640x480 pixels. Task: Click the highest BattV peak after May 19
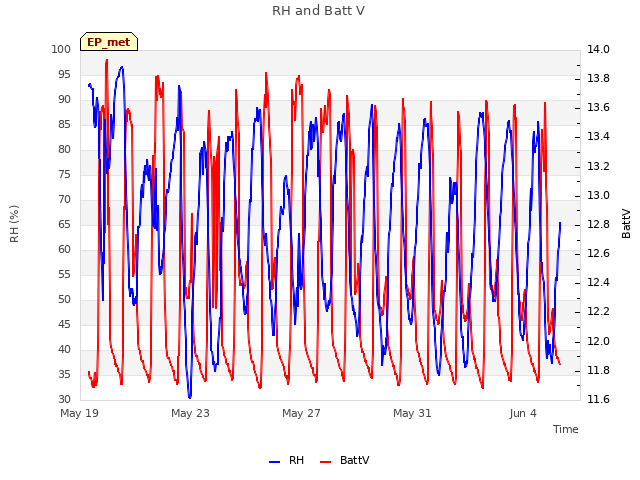(x=107, y=60)
